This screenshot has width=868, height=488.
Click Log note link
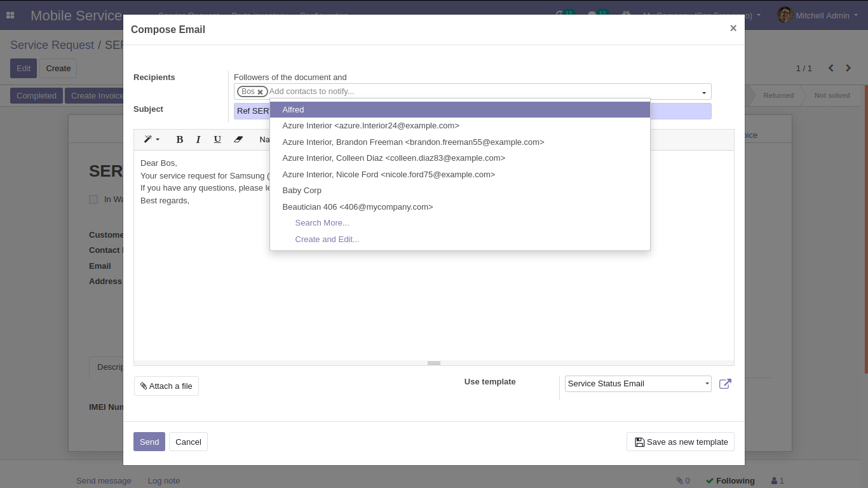(164, 481)
